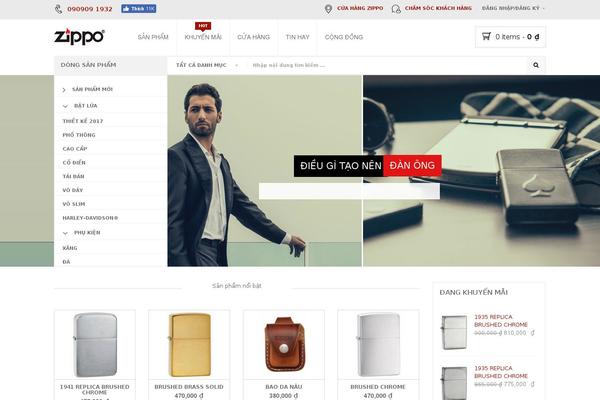Focus the search text field
Viewport: 600px width, 400px height.
tap(386, 65)
